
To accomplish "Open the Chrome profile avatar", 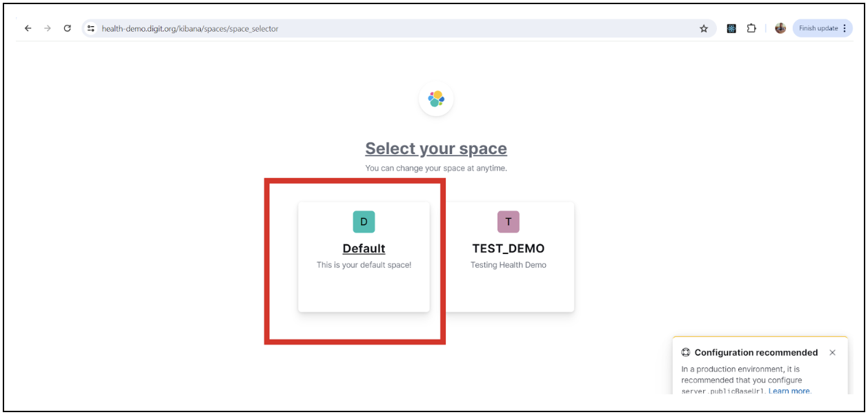I will pos(780,28).
